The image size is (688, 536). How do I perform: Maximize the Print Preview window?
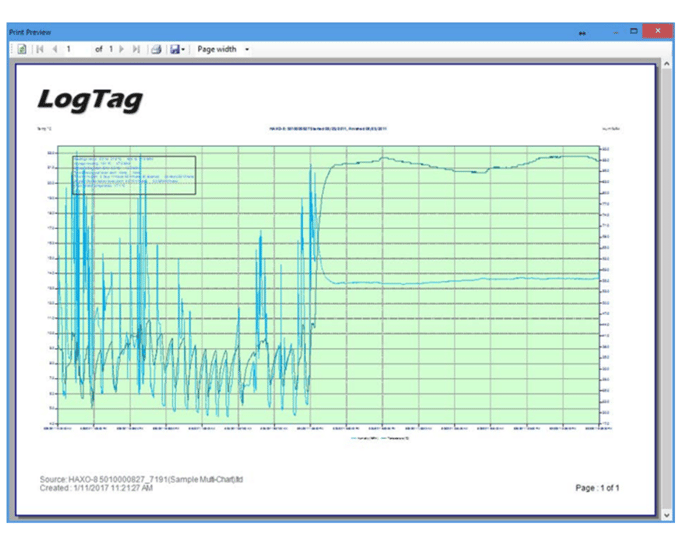(634, 31)
